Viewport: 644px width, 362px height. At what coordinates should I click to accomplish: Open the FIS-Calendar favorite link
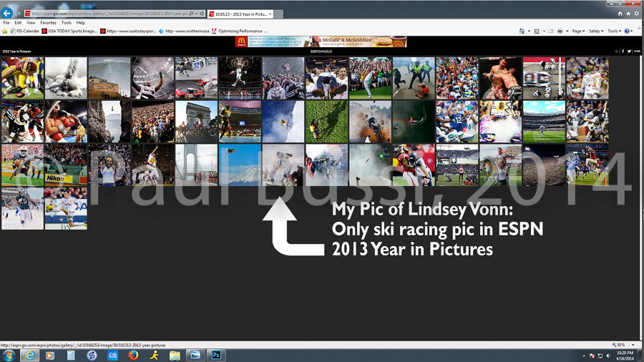[x=24, y=31]
